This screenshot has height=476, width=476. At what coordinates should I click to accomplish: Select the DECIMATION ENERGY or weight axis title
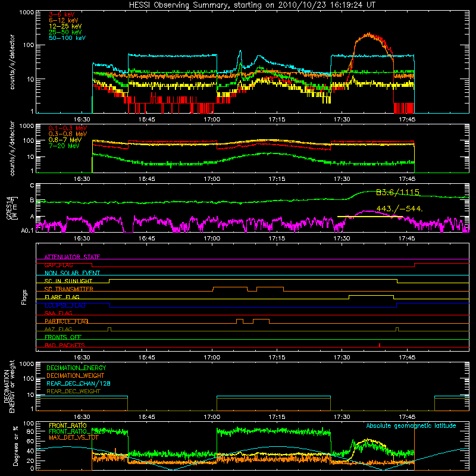[x=9, y=386]
